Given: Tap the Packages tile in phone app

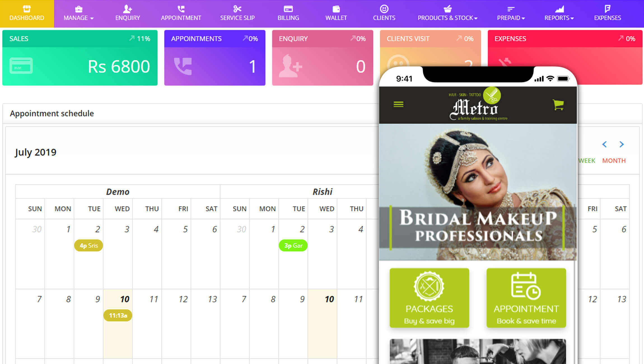Looking at the screenshot, I should pos(429,298).
